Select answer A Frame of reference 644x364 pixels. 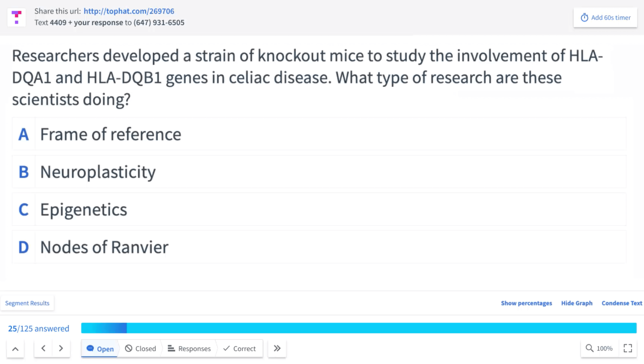(319, 134)
